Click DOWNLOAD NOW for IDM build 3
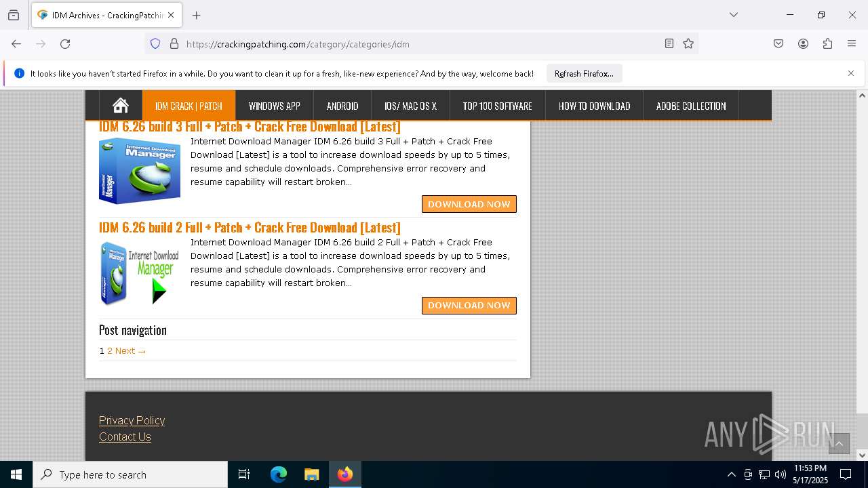Image resolution: width=868 pixels, height=488 pixels. coord(469,204)
